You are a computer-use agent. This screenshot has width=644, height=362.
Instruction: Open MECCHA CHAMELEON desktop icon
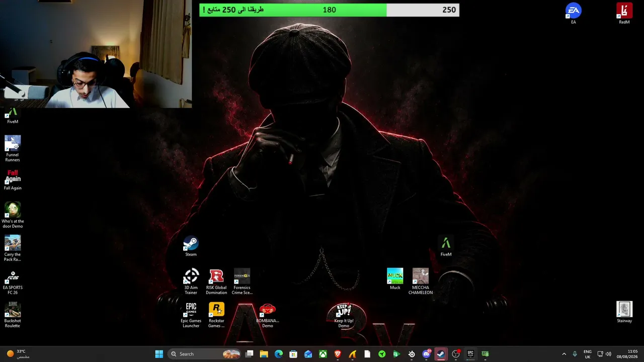[420, 282]
